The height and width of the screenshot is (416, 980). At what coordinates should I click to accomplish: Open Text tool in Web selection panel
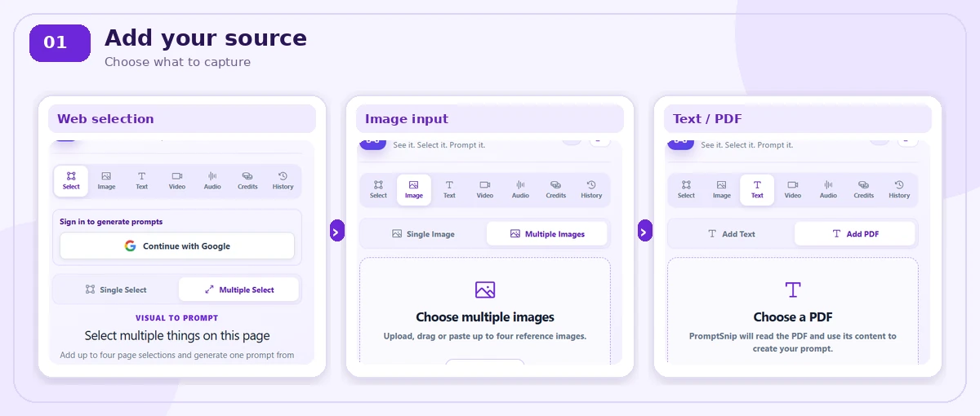(141, 180)
